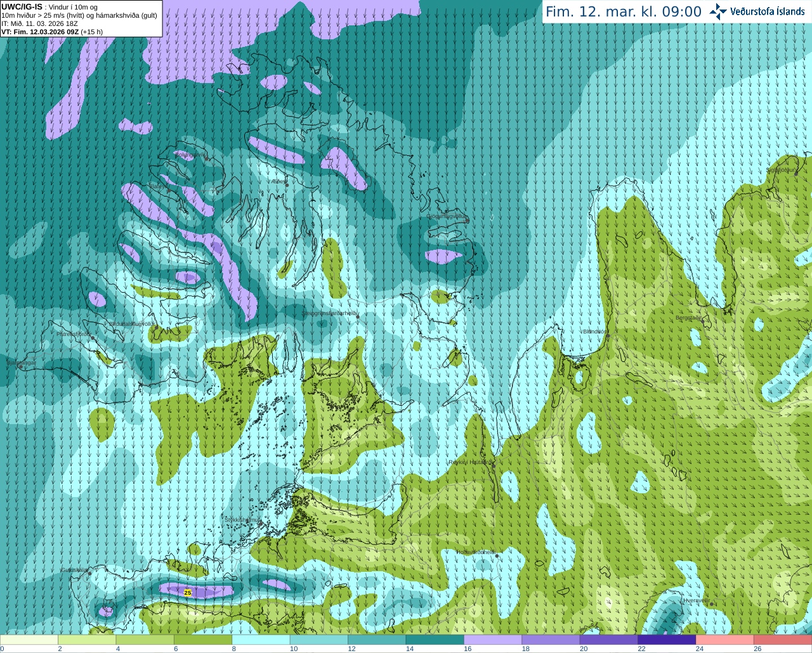The width and height of the screenshot is (812, 653).
Task: Click the Veðurstofa Íslands text
Action: 767,11
